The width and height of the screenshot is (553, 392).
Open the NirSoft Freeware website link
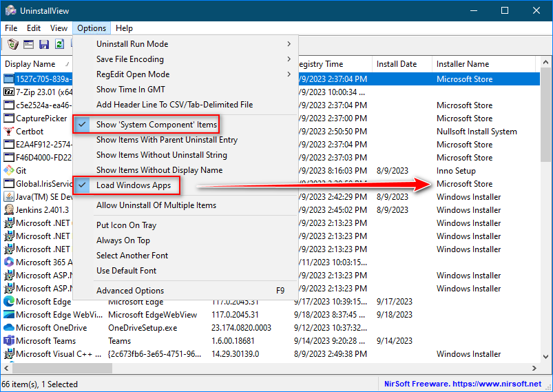[x=462, y=384]
